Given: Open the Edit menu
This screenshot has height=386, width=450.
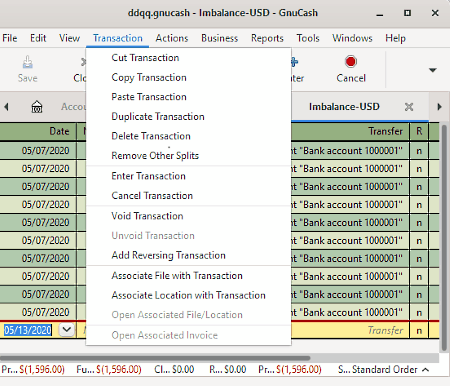Looking at the screenshot, I should pos(38,38).
